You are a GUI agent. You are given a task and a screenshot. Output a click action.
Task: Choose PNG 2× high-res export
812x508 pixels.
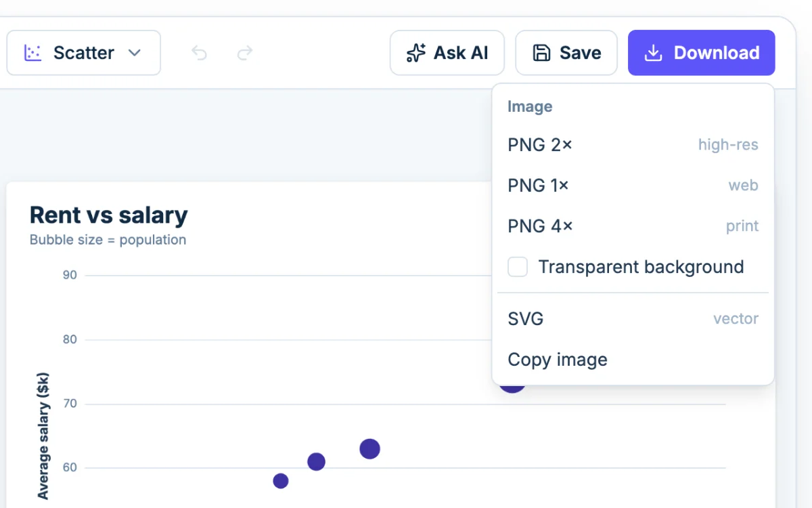pyautogui.click(x=633, y=145)
